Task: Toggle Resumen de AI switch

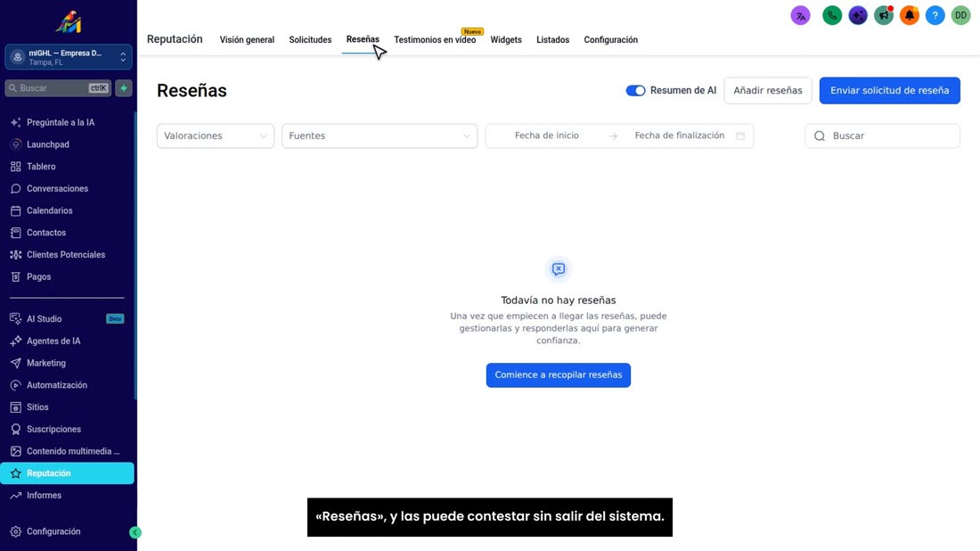Action: coord(635,91)
